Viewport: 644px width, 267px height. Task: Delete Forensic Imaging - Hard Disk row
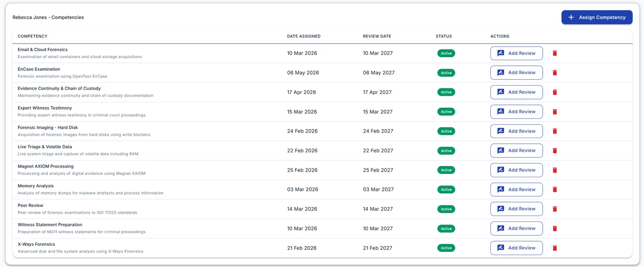coord(554,131)
